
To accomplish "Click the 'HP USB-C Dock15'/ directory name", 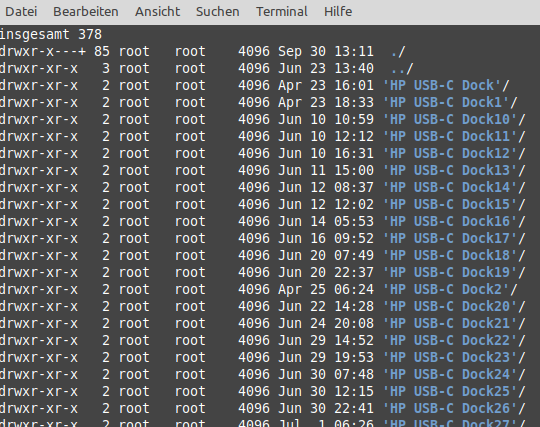I will [454, 205].
